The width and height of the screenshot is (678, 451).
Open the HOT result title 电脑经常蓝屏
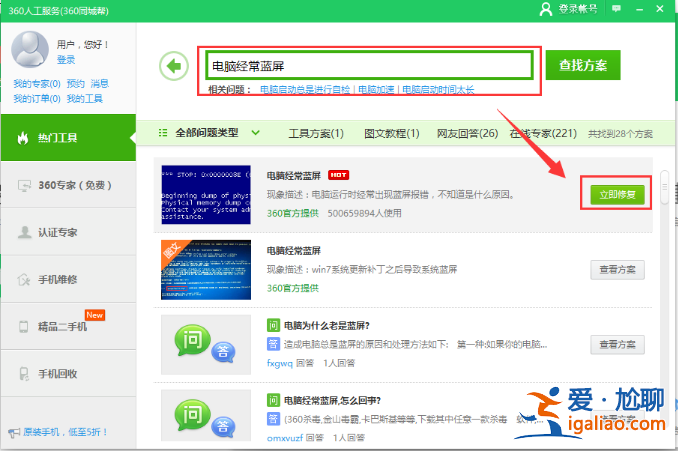point(294,176)
